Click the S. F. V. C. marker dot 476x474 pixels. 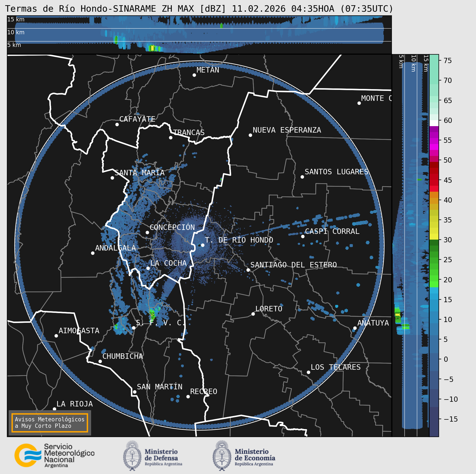point(134,328)
